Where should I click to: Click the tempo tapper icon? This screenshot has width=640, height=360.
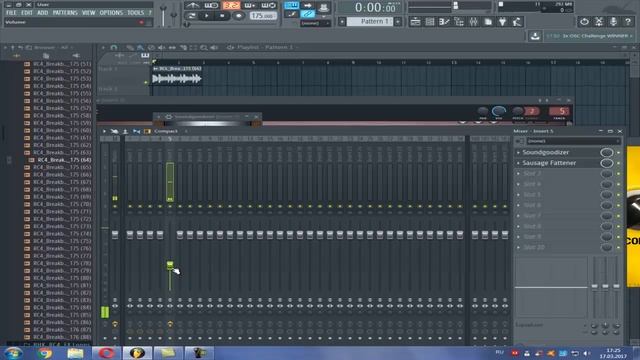tap(517, 22)
